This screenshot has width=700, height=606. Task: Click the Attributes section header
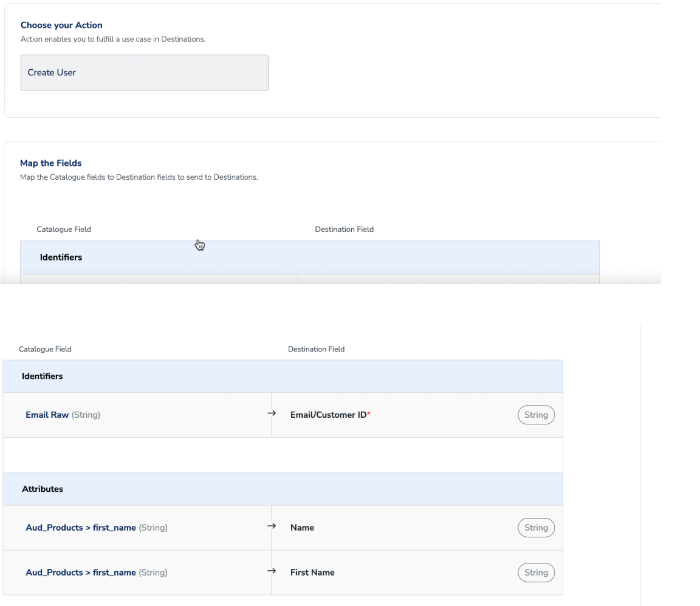pyautogui.click(x=43, y=489)
